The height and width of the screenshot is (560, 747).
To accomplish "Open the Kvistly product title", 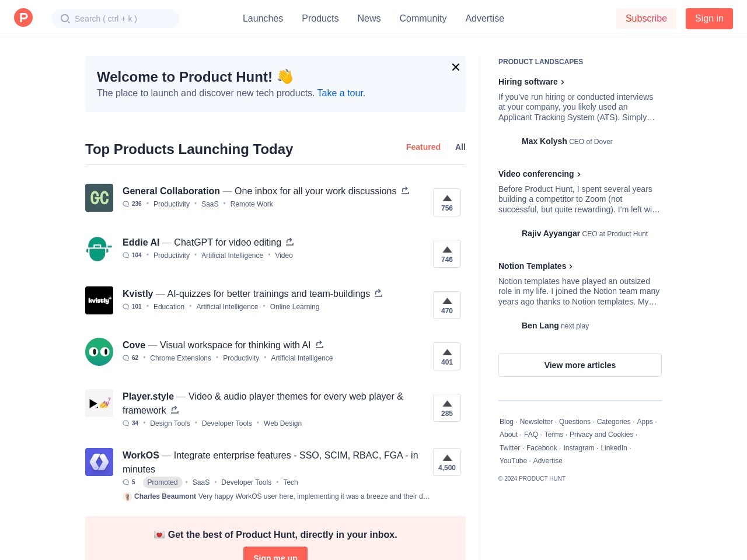I will [138, 293].
